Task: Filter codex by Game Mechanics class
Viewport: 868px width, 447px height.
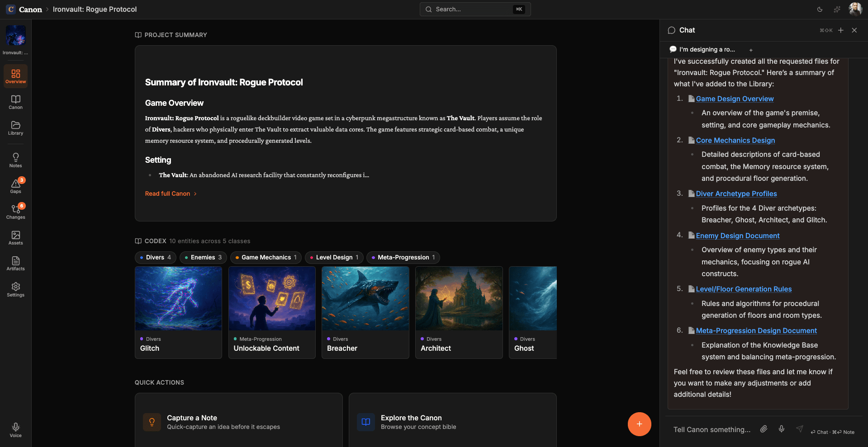Action: (266, 258)
